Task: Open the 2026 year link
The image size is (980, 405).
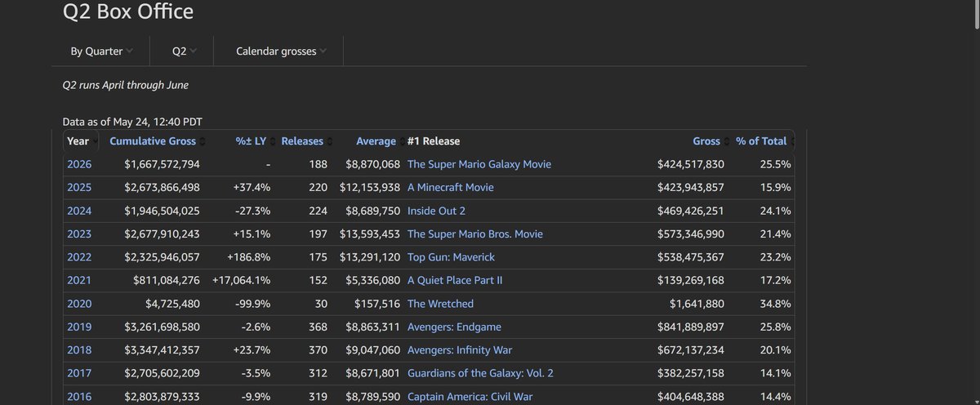Action: coord(79,164)
